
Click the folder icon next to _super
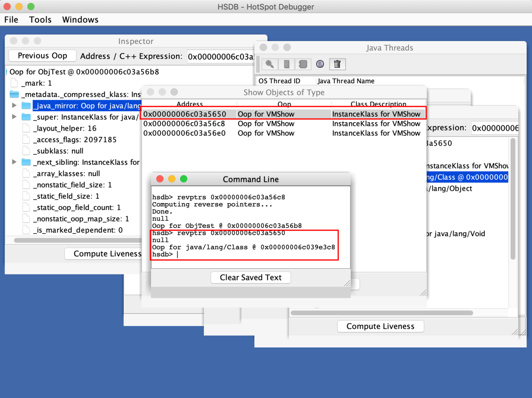tap(26, 117)
